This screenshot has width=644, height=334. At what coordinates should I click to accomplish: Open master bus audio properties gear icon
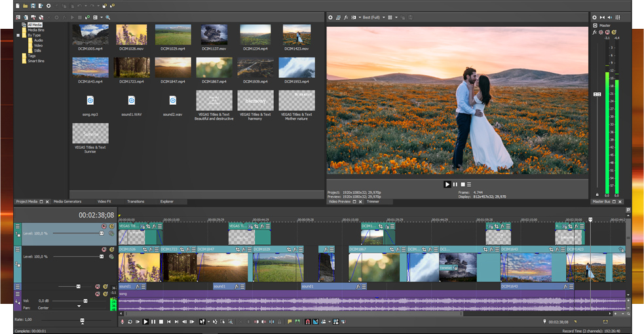pos(595,18)
